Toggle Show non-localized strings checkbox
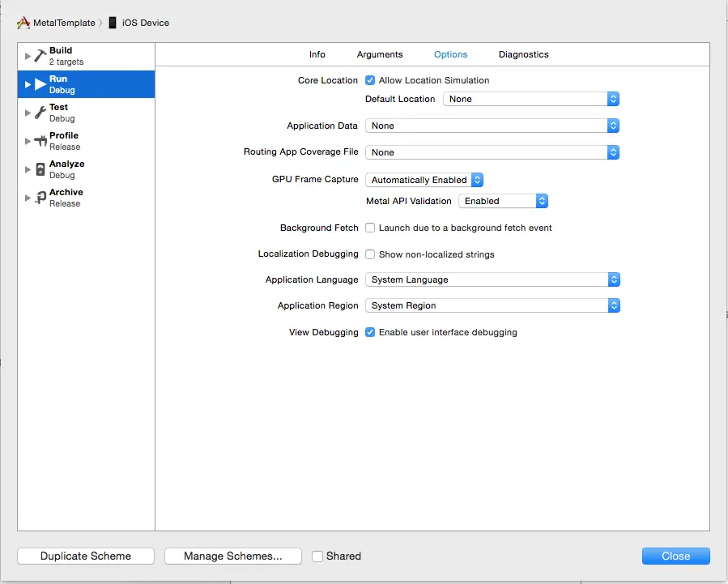The height and width of the screenshot is (584, 728). [x=370, y=254]
